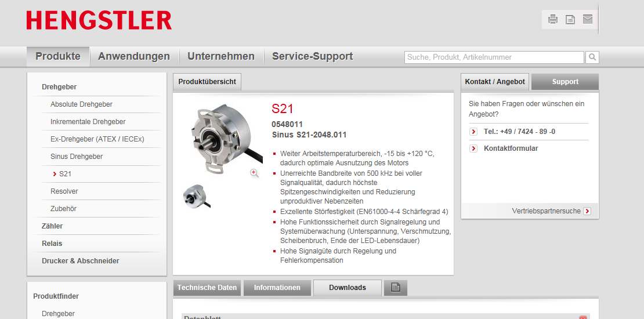Open the Service-Support menu
Viewport: 644px width, 319px height.
(312, 56)
